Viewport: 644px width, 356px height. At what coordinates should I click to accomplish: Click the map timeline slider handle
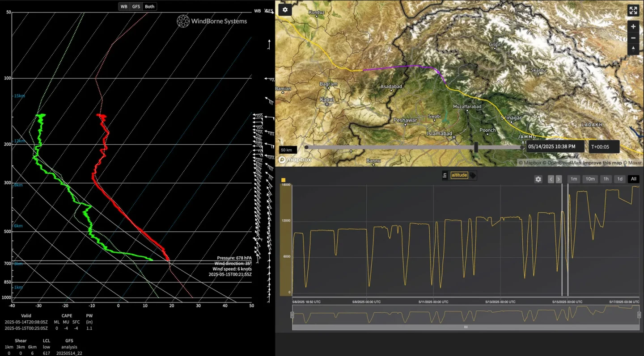tap(476, 147)
